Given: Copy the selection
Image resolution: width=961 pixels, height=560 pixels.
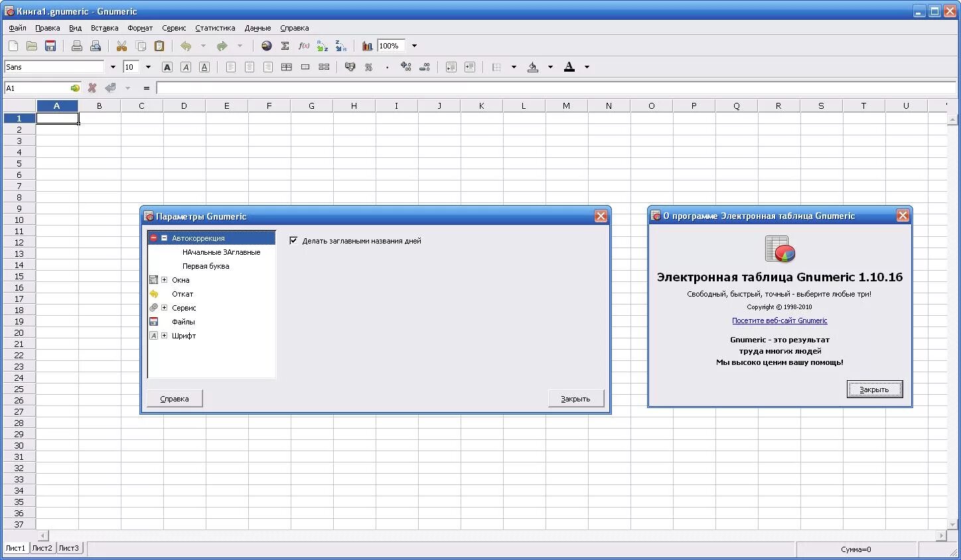Looking at the screenshot, I should click(141, 46).
